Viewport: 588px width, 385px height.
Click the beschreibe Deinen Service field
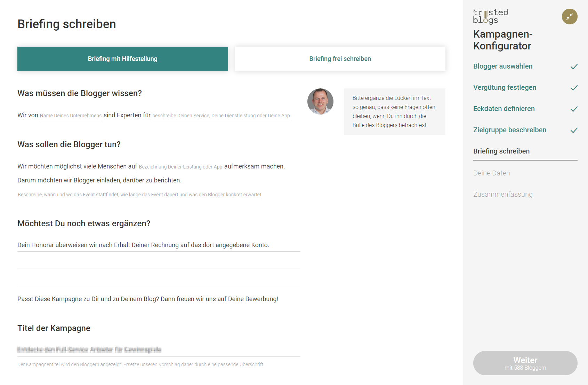pyautogui.click(x=221, y=116)
